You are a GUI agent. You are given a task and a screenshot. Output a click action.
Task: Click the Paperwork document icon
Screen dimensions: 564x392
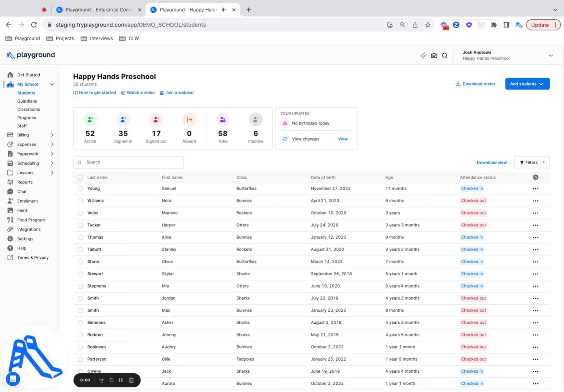click(x=10, y=154)
